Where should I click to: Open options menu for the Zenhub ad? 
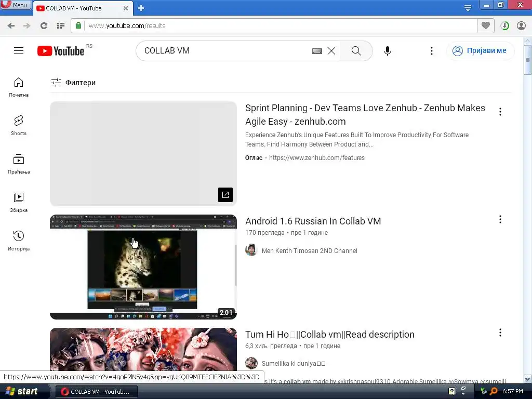point(500,112)
